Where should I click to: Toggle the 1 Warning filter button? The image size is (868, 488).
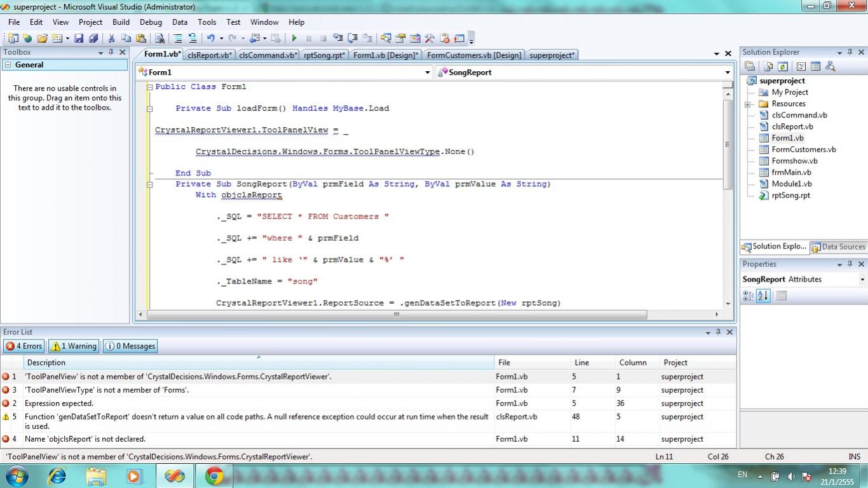[x=74, y=346]
